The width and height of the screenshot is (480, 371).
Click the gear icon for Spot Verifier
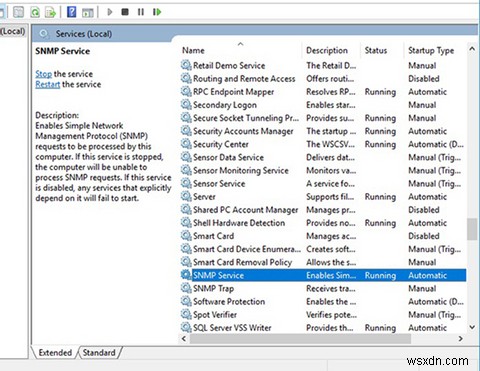[x=186, y=314]
